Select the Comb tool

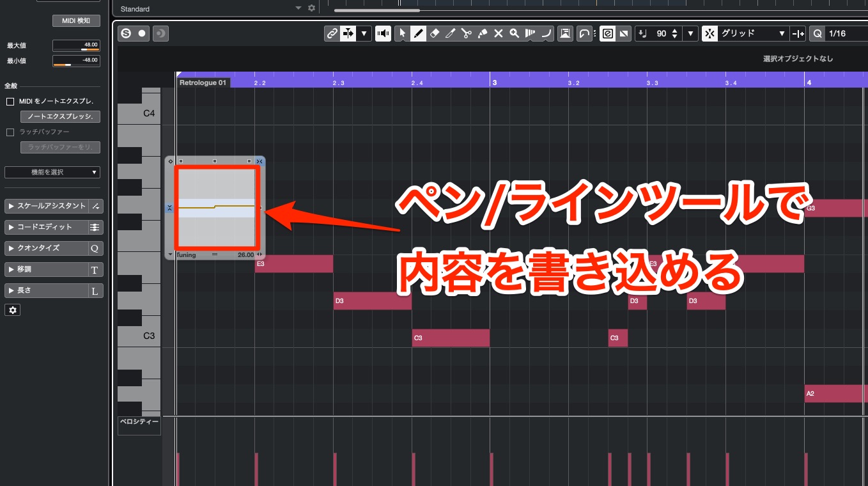tap(530, 33)
